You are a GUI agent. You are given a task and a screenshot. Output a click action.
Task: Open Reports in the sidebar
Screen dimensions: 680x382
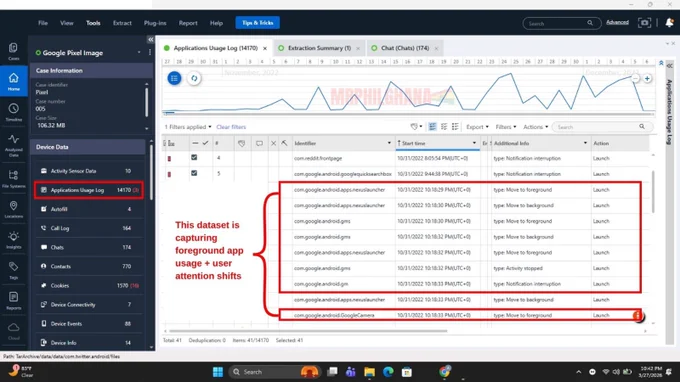click(x=13, y=300)
